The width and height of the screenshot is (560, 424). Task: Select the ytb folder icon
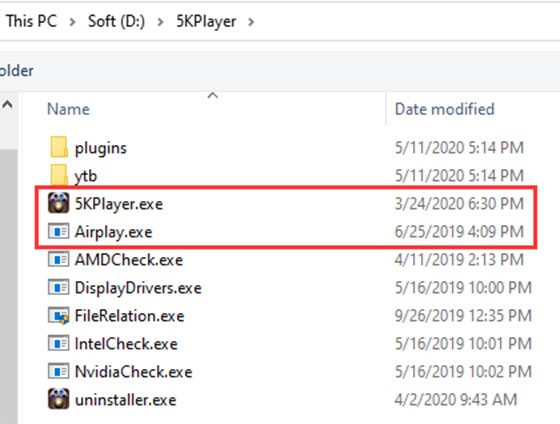point(59,175)
